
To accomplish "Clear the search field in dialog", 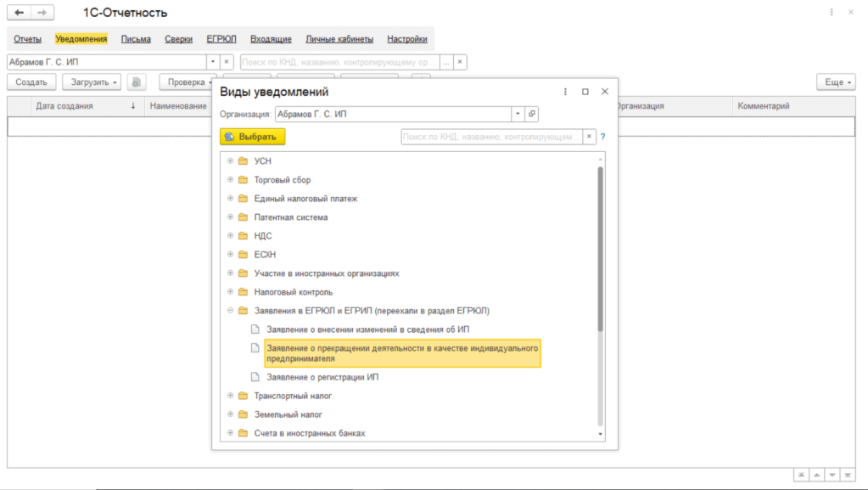I will 589,137.
